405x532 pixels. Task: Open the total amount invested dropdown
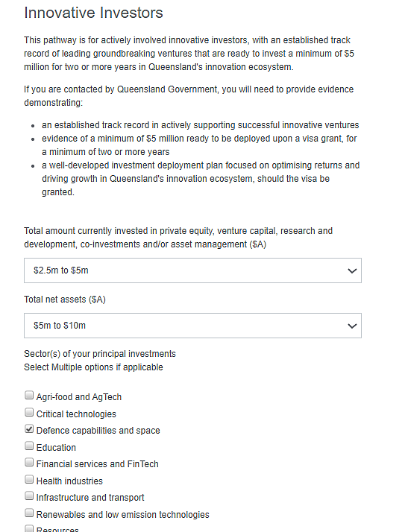pyautogui.click(x=192, y=270)
